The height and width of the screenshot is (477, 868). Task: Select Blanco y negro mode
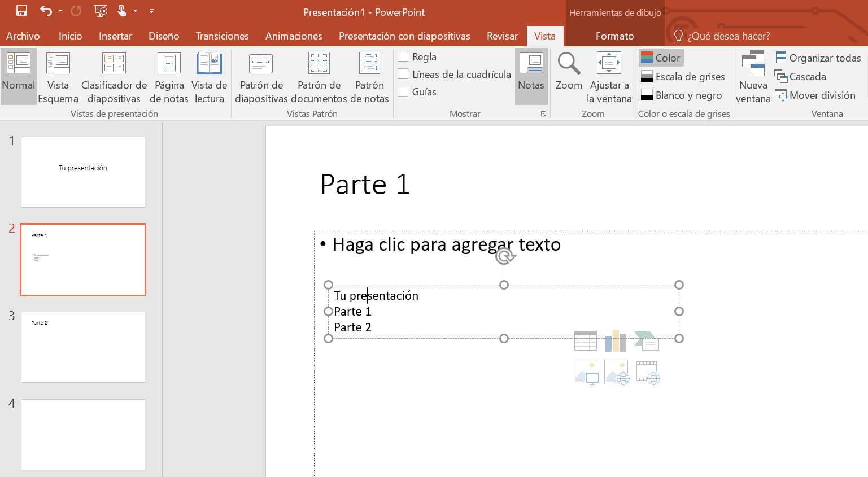682,95
